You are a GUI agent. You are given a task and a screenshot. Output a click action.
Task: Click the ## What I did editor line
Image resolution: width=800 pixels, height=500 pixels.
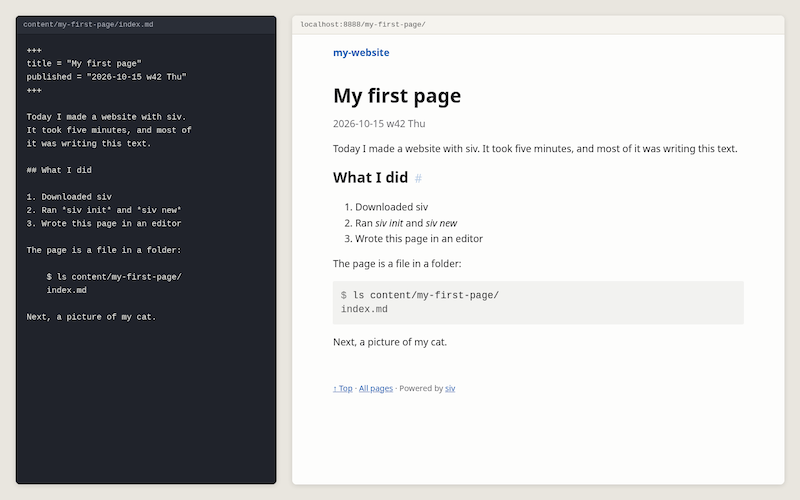[x=59, y=170]
